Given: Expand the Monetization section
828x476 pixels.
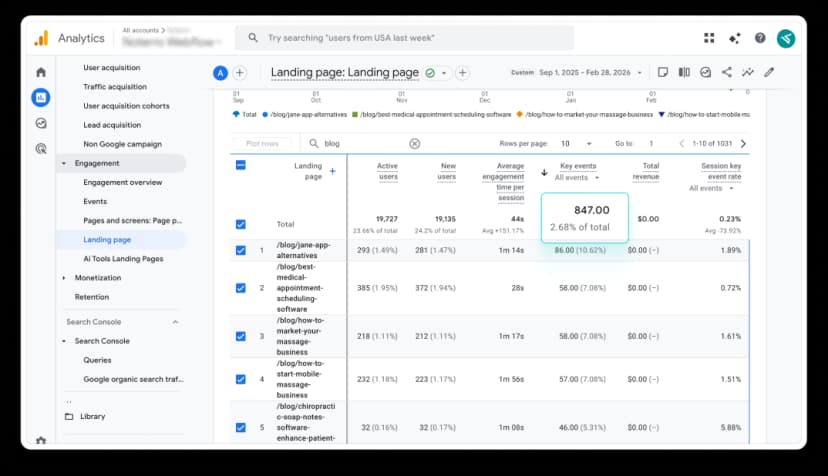Looking at the screenshot, I should click(x=65, y=277).
